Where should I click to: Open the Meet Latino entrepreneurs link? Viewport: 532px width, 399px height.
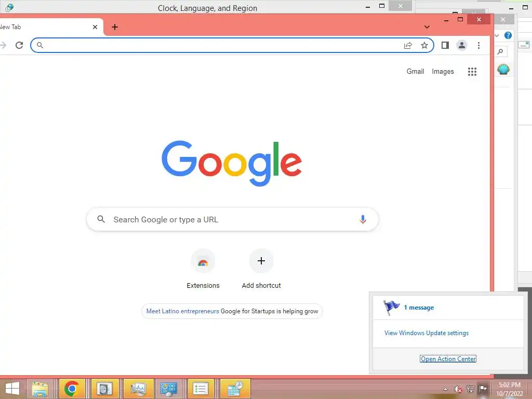pos(182,311)
